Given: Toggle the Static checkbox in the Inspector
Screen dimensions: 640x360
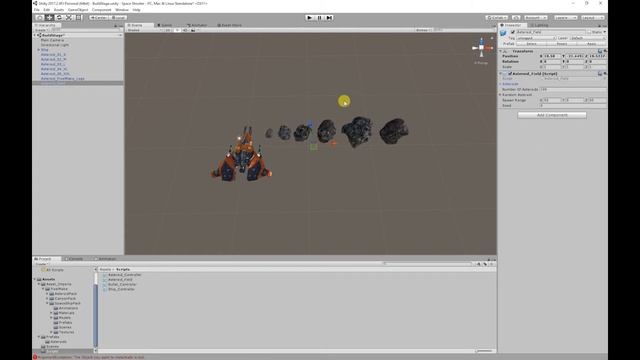Looking at the screenshot, I should click(x=589, y=32).
